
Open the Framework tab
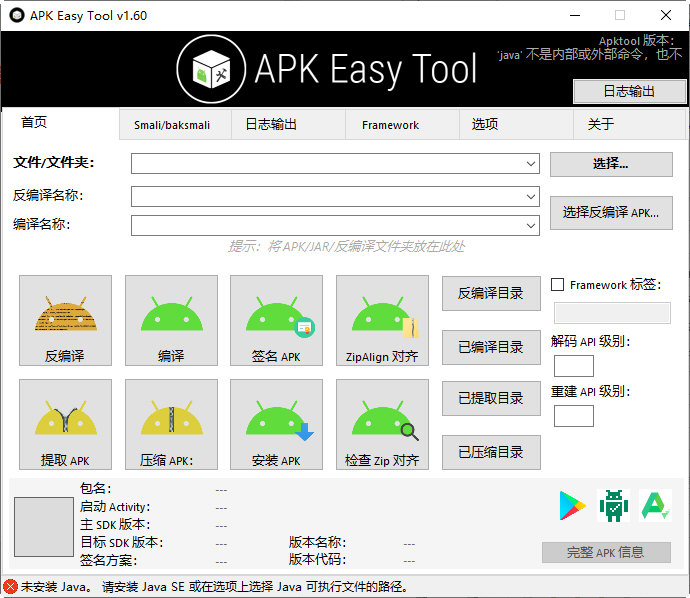pos(402,125)
